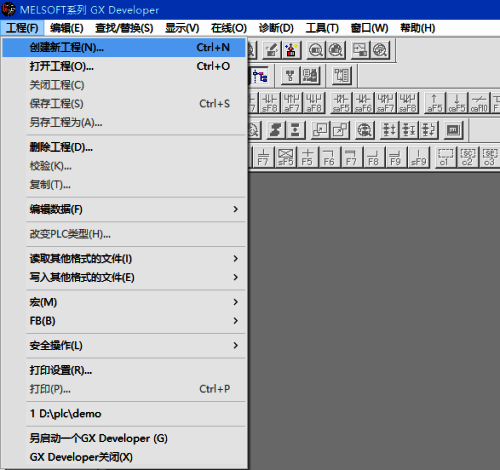Viewport: 500px width, 470px height.
Task: Click the aF5 up-arrow icon
Action: 435,103
